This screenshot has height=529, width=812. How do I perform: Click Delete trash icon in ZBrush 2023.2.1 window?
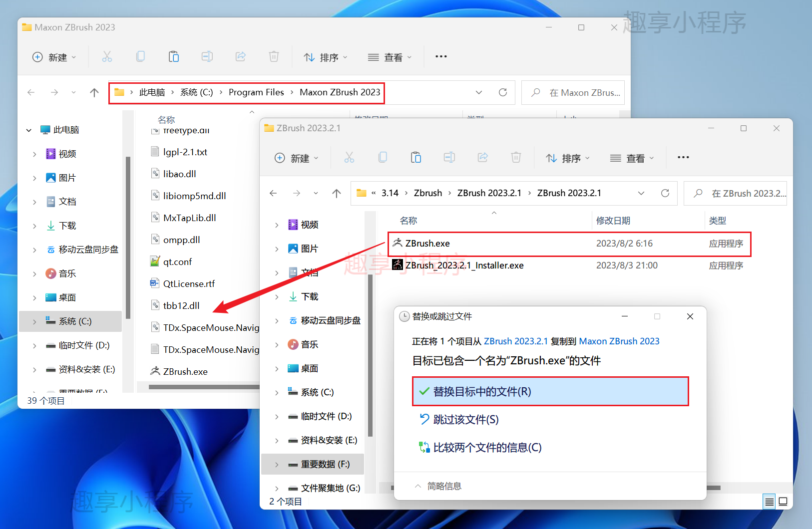(x=516, y=158)
